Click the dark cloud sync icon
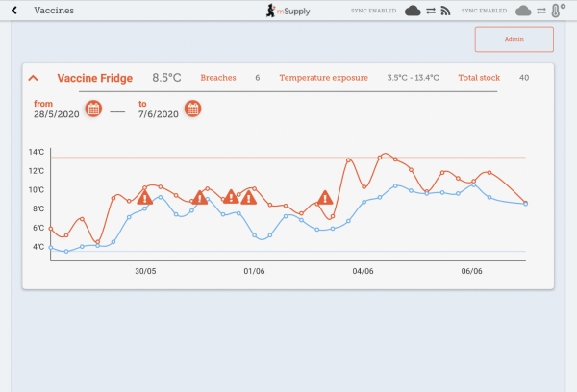Viewport: 577px width, 392px height. click(x=413, y=11)
